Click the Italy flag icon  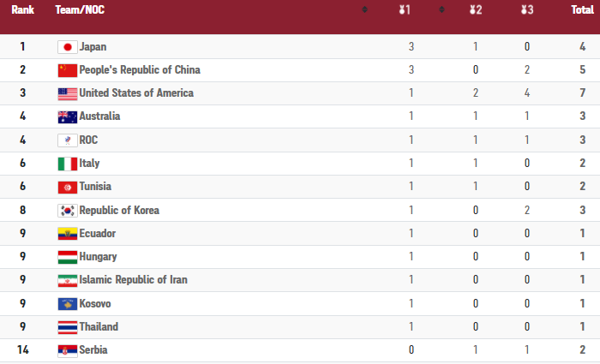(x=68, y=164)
